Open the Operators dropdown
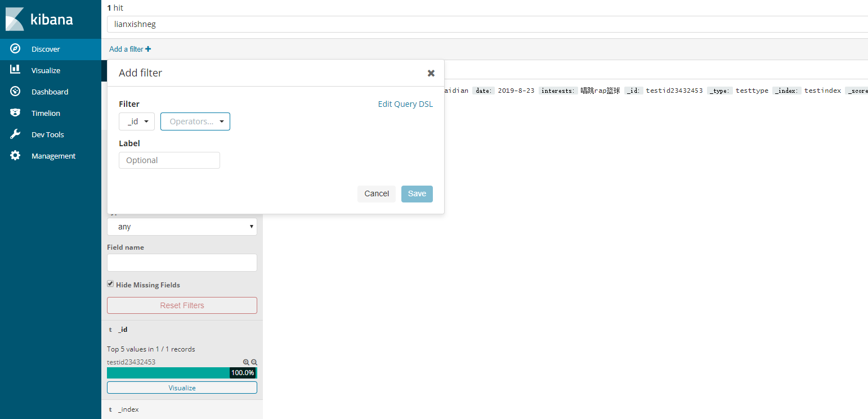 (x=195, y=121)
